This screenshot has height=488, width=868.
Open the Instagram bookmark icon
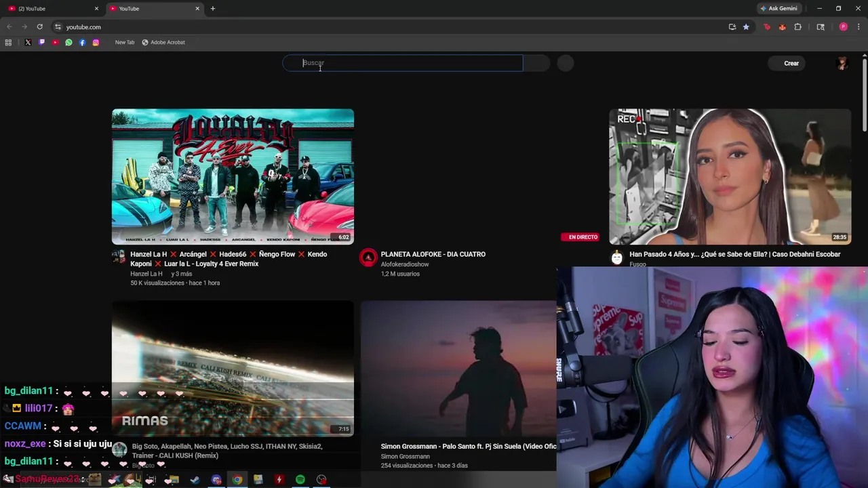[x=96, y=42]
